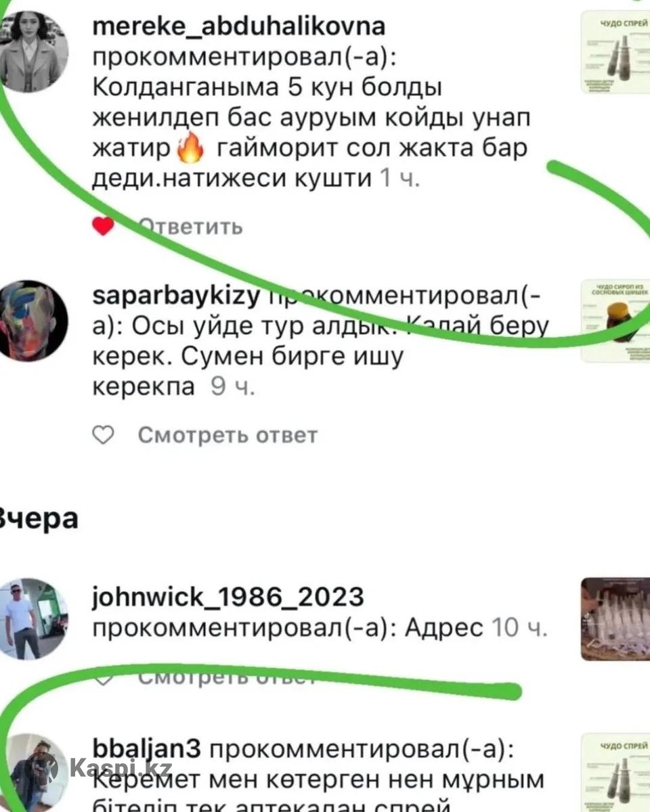Unlike mereke_abduhalikovna's comment via red heart
The width and height of the screenshot is (650, 812).
click(x=103, y=227)
